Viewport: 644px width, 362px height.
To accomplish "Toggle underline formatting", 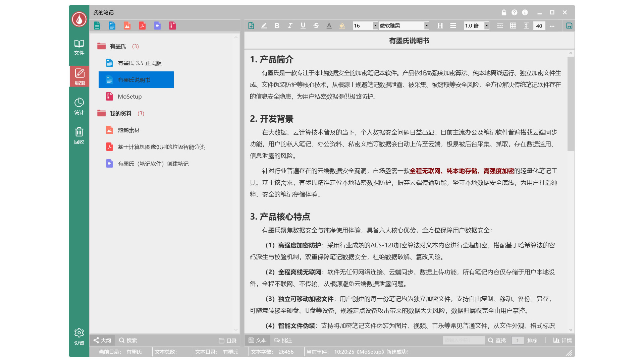I will [x=303, y=26].
